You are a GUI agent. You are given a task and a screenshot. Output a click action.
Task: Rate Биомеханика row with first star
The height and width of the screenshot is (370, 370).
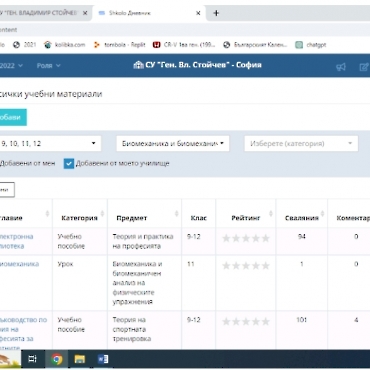coord(226,266)
